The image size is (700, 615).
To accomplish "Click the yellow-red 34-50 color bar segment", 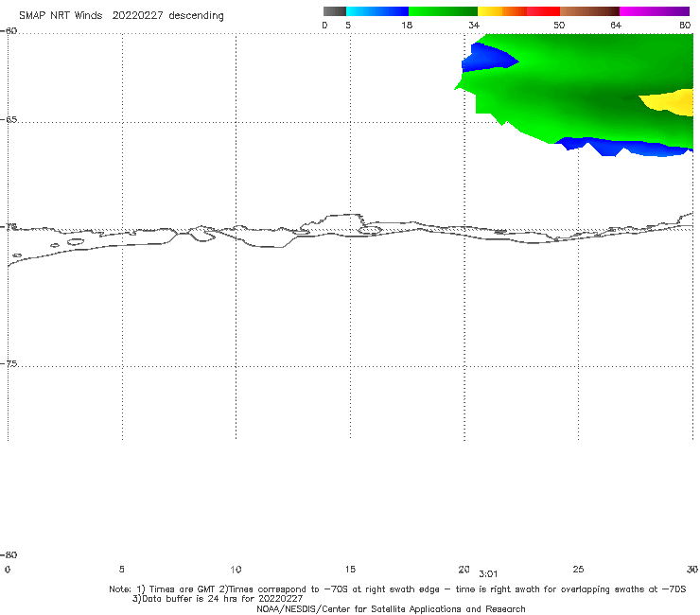I will 518,11.
